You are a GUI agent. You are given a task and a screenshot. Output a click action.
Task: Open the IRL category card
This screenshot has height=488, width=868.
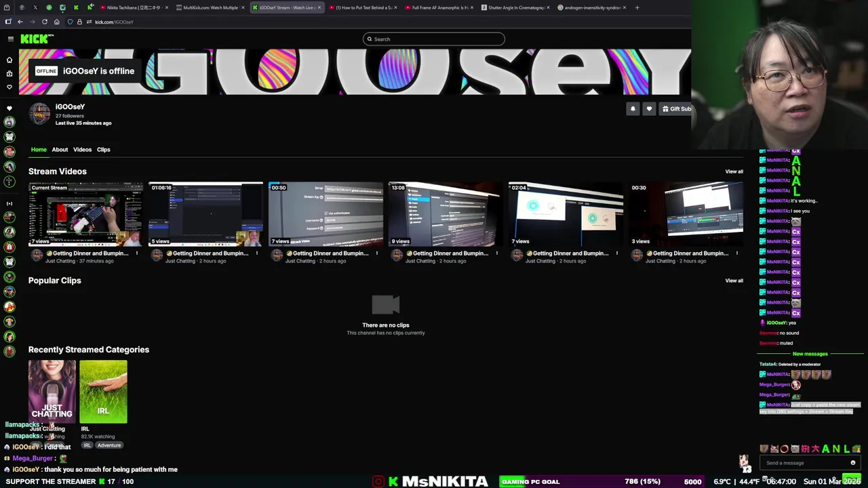103,392
